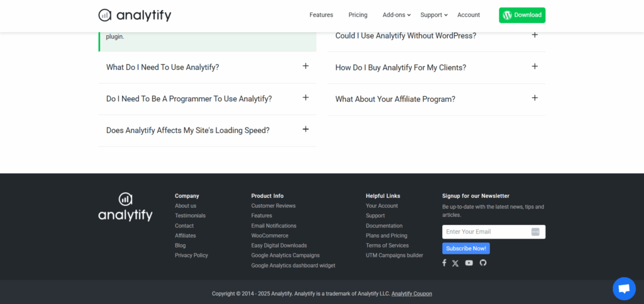The width and height of the screenshot is (644, 304).
Task: Open Account in the top navigation
Action: pos(469,15)
